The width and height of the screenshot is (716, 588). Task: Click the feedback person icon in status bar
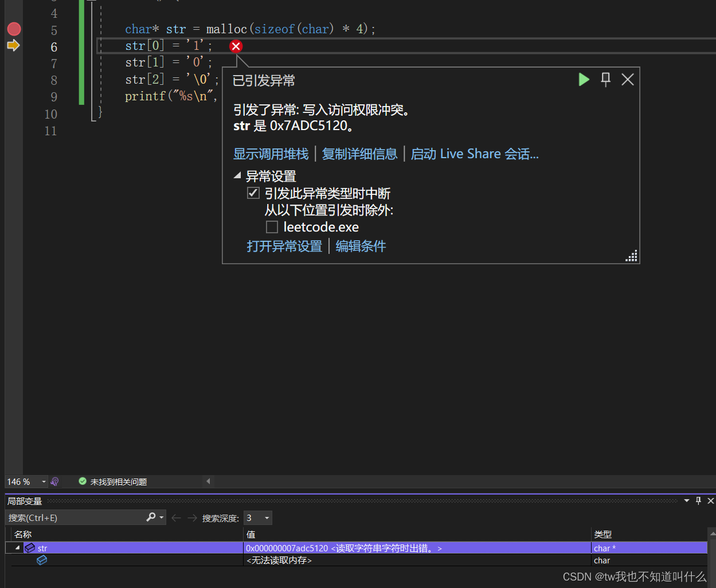click(54, 481)
